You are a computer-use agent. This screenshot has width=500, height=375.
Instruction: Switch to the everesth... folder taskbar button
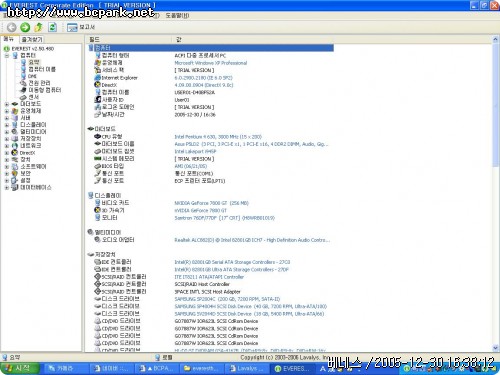pos(202,369)
